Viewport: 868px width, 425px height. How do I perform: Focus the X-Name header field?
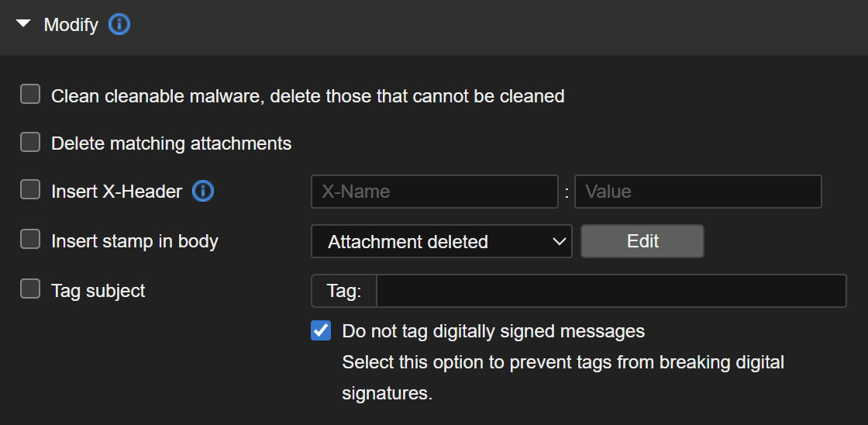[x=434, y=192]
